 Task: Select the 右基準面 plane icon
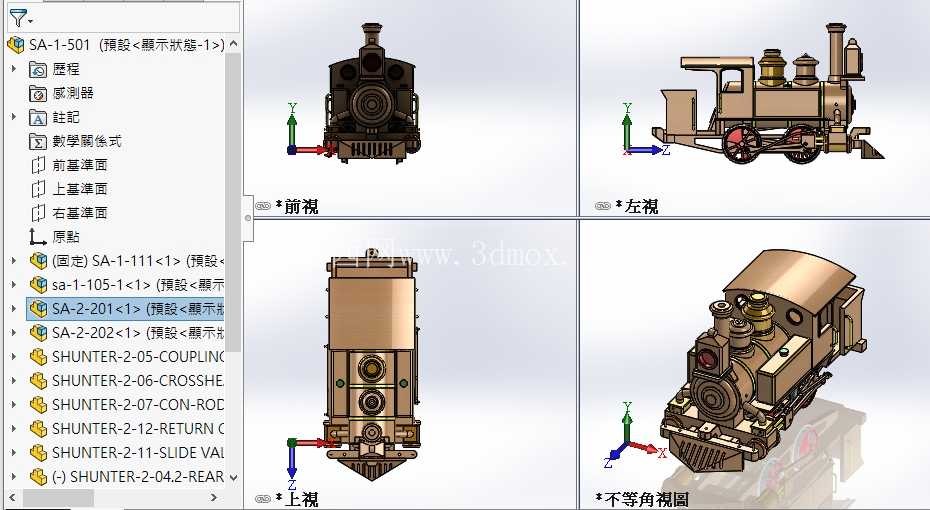38,213
